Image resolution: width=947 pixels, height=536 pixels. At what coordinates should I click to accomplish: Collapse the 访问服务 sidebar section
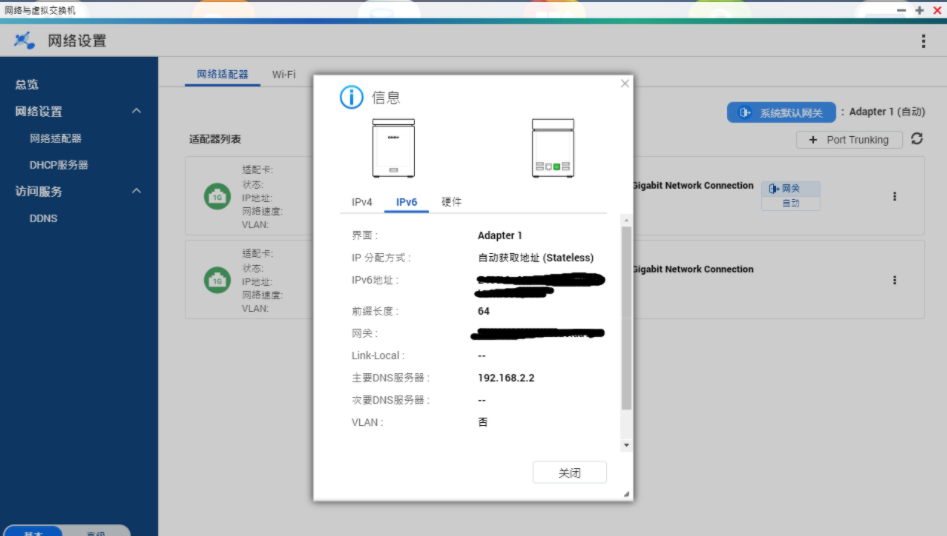[x=136, y=191]
